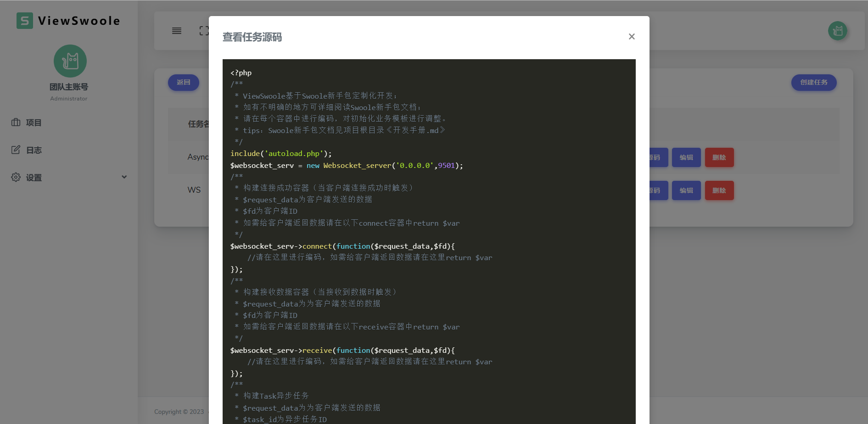Click the $websocket_serv->receive code line
The image size is (868, 424).
click(x=342, y=351)
